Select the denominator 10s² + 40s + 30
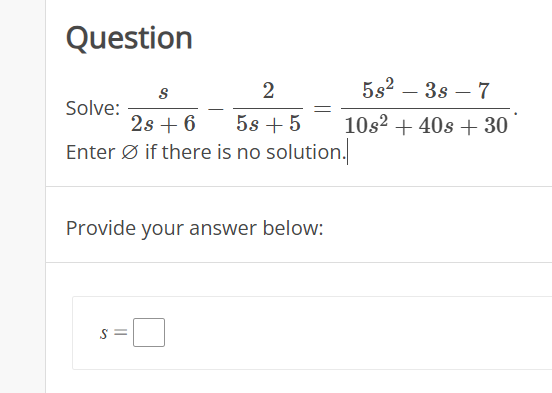The image size is (552, 393). pyautogui.click(x=426, y=124)
